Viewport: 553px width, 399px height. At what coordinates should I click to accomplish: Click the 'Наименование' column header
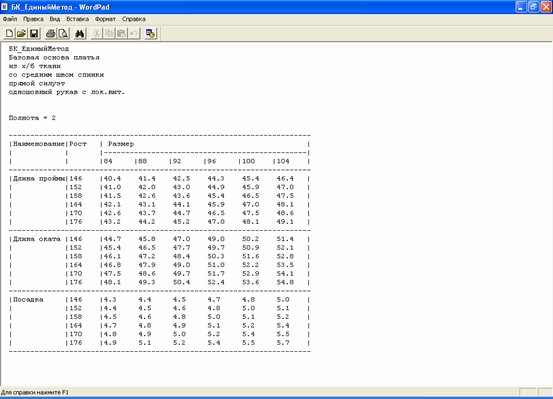38,144
